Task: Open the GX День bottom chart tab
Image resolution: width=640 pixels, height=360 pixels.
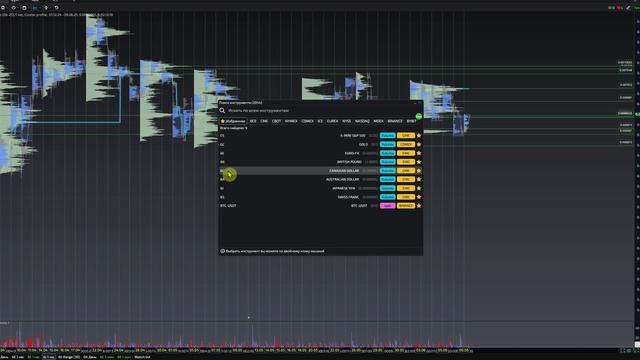Action: tap(89, 357)
